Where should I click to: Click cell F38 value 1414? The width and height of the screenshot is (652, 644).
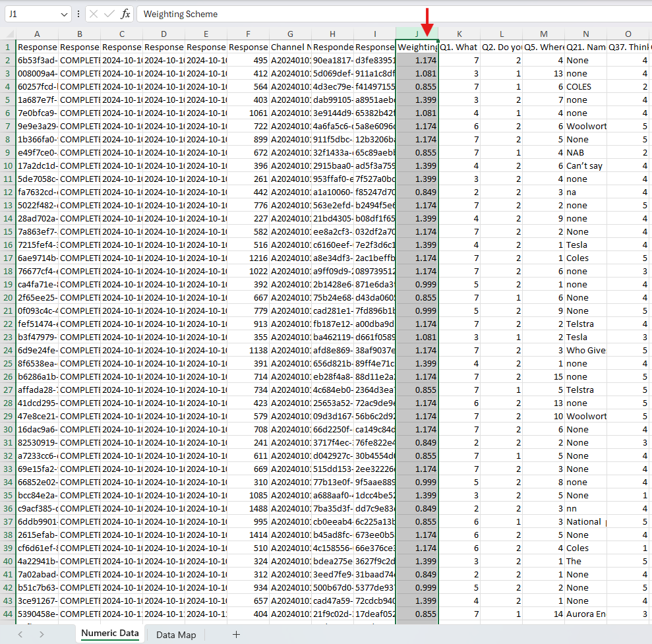(249, 535)
